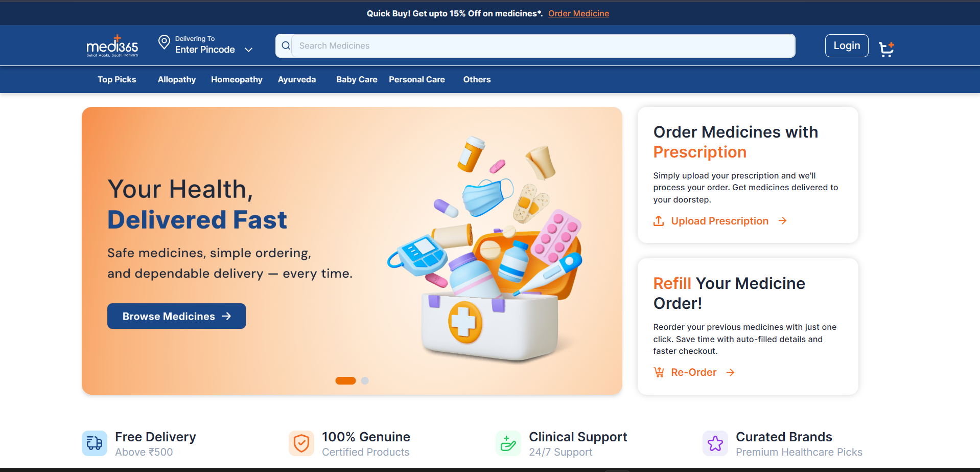Open the shopping cart icon

click(886, 49)
